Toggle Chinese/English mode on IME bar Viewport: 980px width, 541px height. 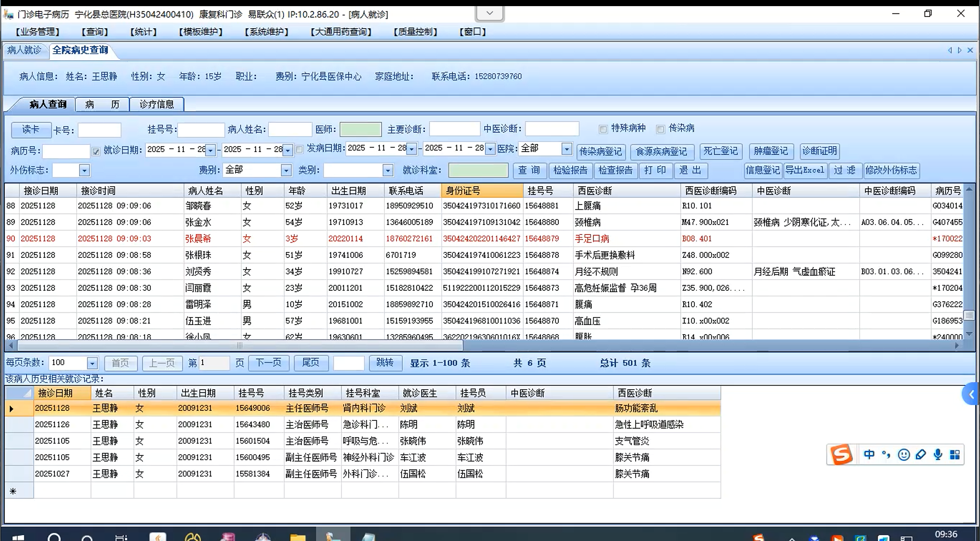click(x=869, y=454)
